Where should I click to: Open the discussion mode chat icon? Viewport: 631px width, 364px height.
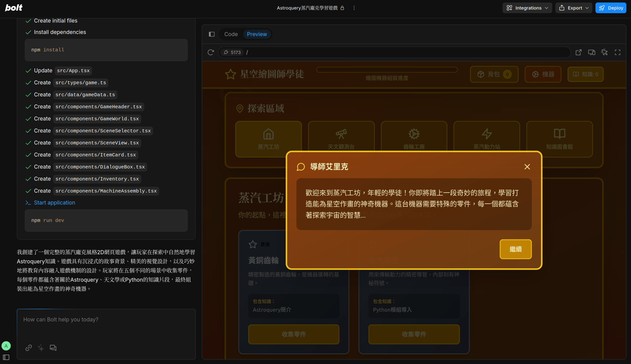53,347
